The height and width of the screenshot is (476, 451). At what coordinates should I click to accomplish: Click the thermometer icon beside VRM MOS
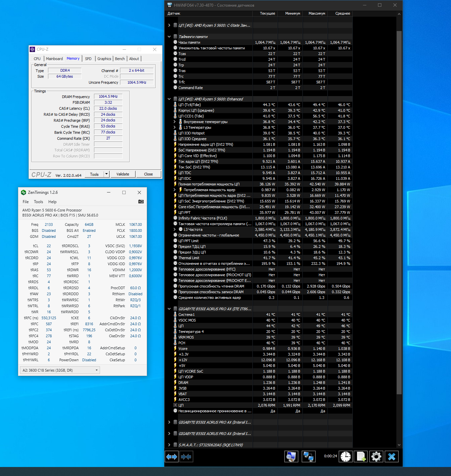coord(175,337)
